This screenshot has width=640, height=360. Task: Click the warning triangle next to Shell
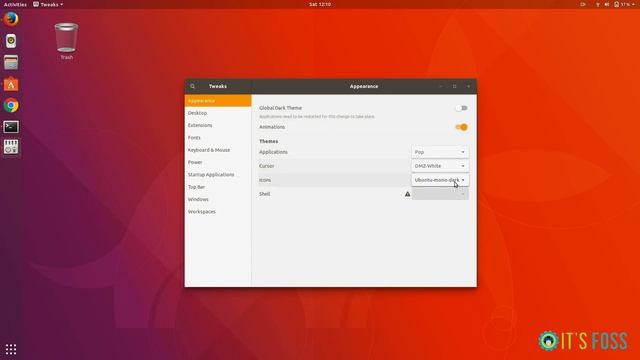407,194
